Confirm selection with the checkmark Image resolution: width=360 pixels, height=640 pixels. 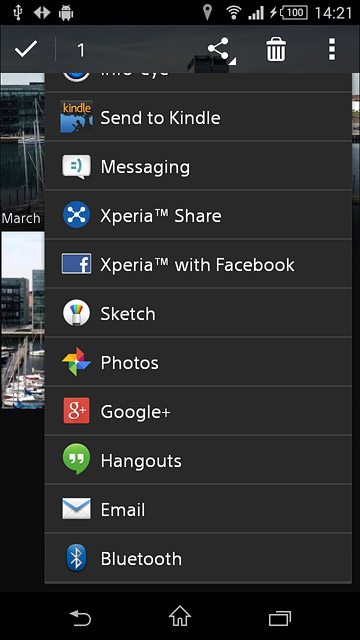(26, 49)
